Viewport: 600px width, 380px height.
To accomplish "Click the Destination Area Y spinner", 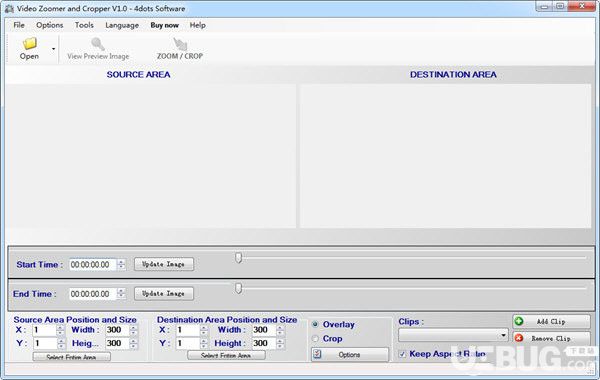I will [204, 344].
